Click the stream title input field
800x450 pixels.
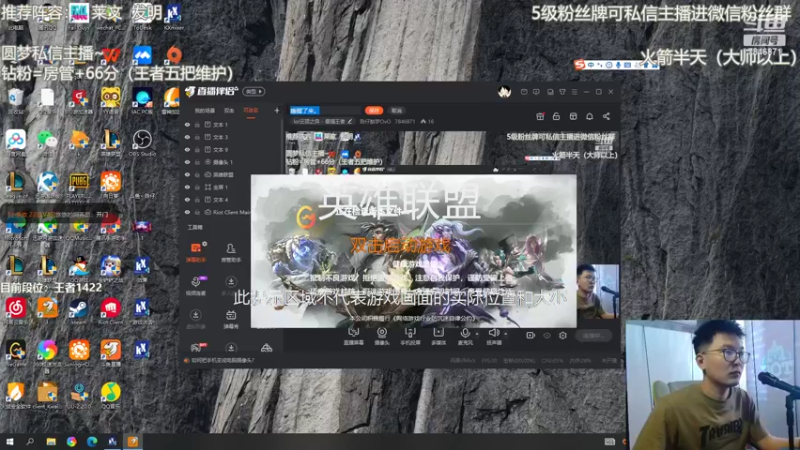point(324,110)
